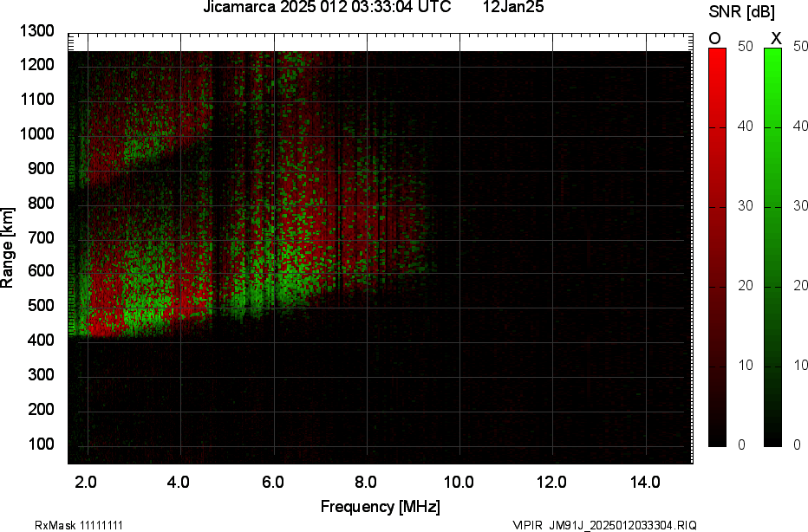The width and height of the screenshot is (808, 532).
Task: Click the "100" range tick label
Action: point(41,444)
